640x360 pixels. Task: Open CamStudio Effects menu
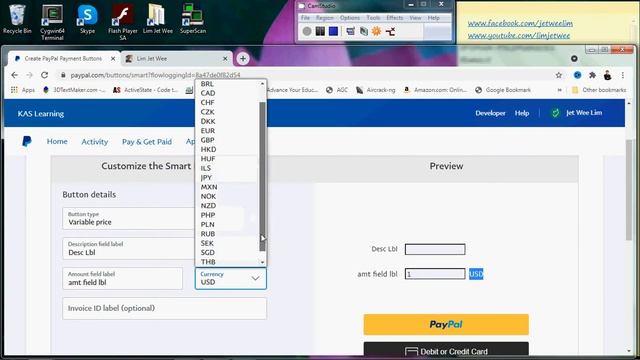pyautogui.click(x=395, y=18)
